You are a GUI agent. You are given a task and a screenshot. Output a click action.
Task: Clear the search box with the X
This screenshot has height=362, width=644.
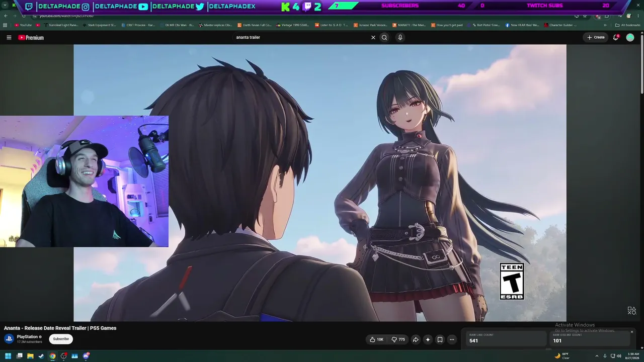tap(373, 37)
